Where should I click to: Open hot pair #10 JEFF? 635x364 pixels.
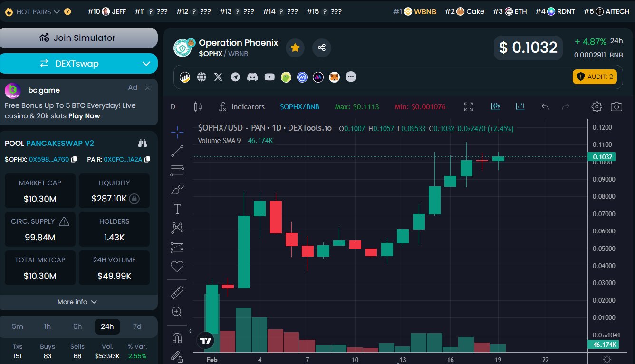pos(107,11)
